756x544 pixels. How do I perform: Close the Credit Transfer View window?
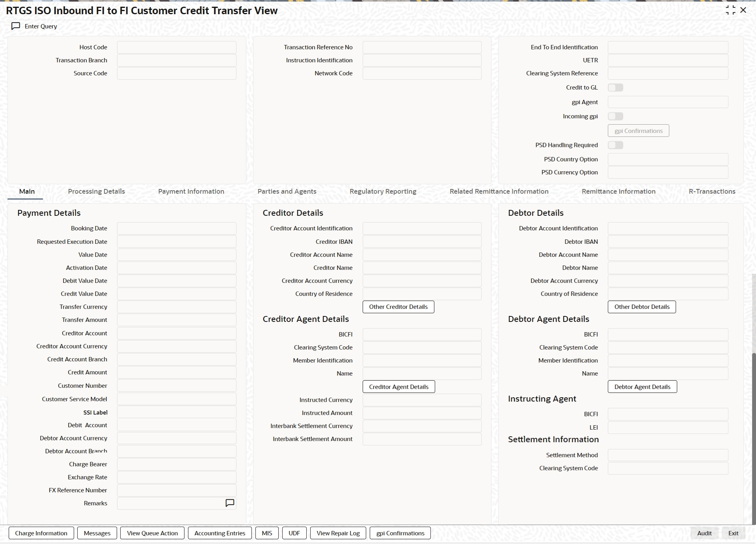coord(743,10)
